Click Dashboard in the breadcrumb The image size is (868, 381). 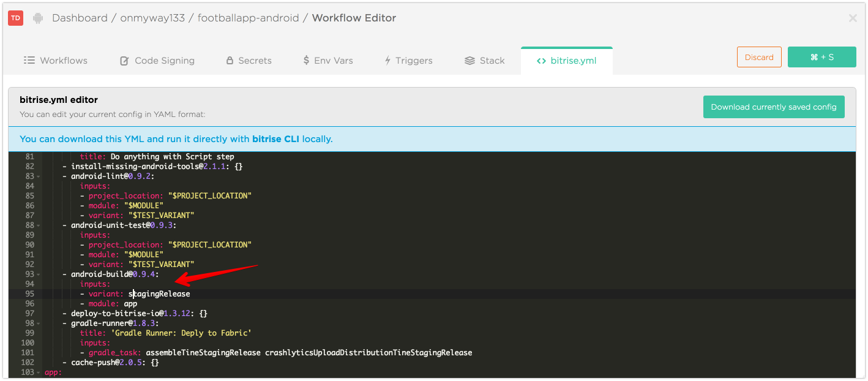[x=80, y=18]
